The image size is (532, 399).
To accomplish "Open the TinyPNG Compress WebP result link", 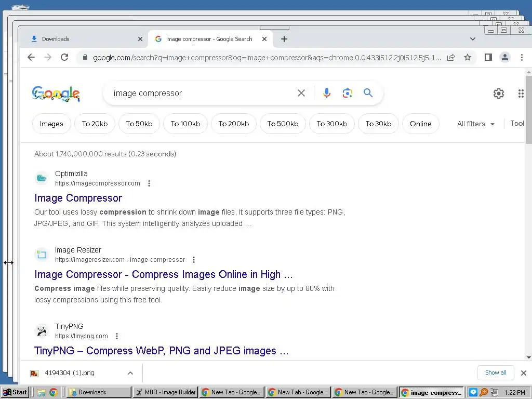I will click(161, 351).
